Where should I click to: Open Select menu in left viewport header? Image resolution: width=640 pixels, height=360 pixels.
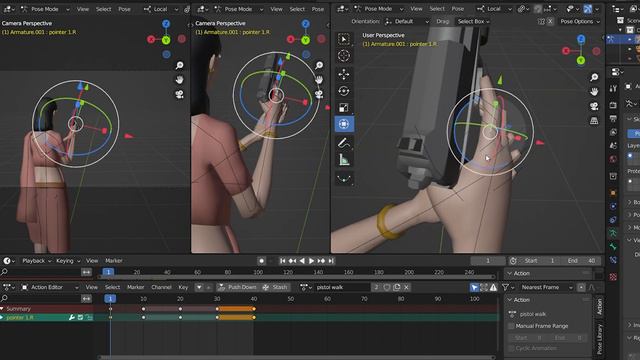tap(104, 9)
